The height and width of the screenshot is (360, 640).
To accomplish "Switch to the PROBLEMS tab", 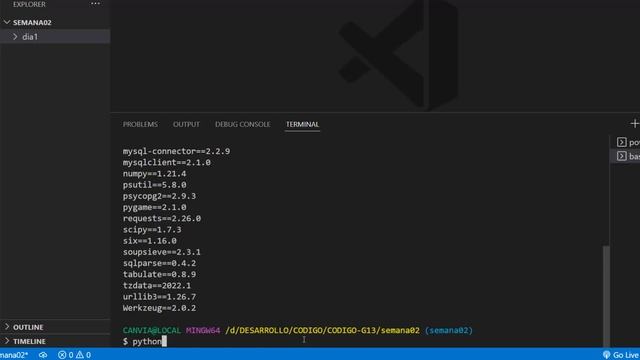I will [140, 124].
